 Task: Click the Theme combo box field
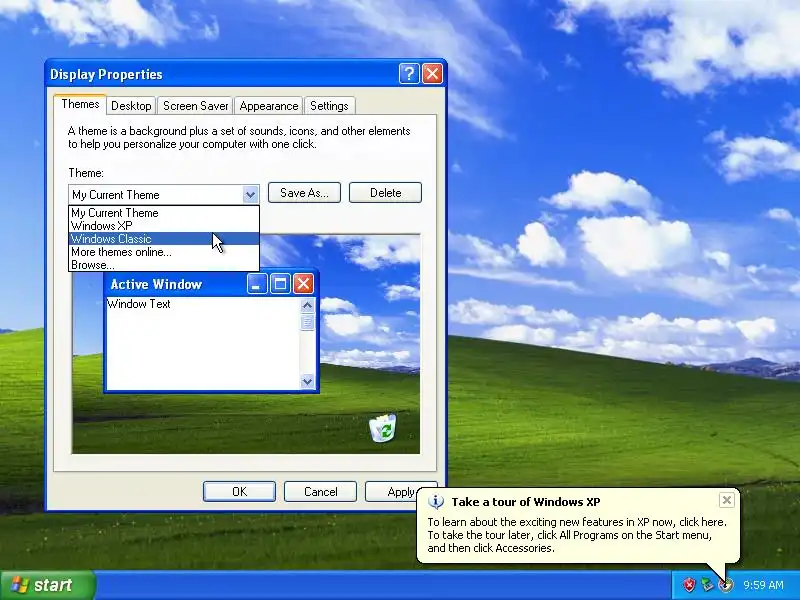(x=164, y=194)
